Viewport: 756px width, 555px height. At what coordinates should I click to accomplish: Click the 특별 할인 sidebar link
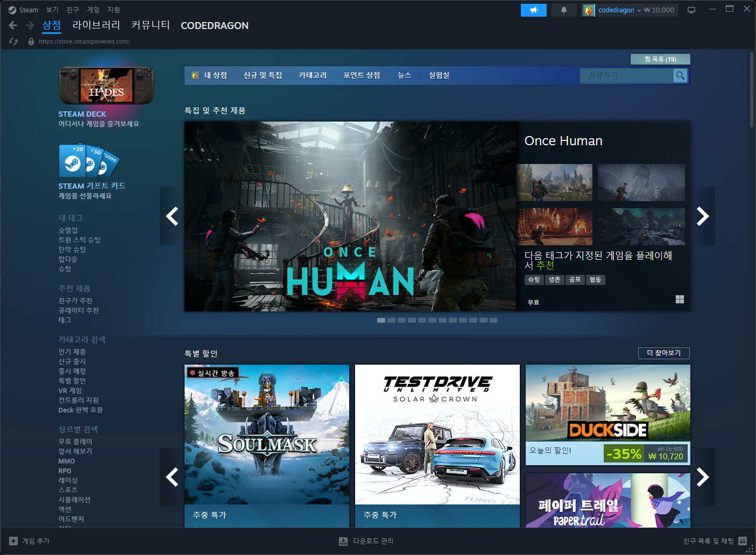tap(72, 381)
